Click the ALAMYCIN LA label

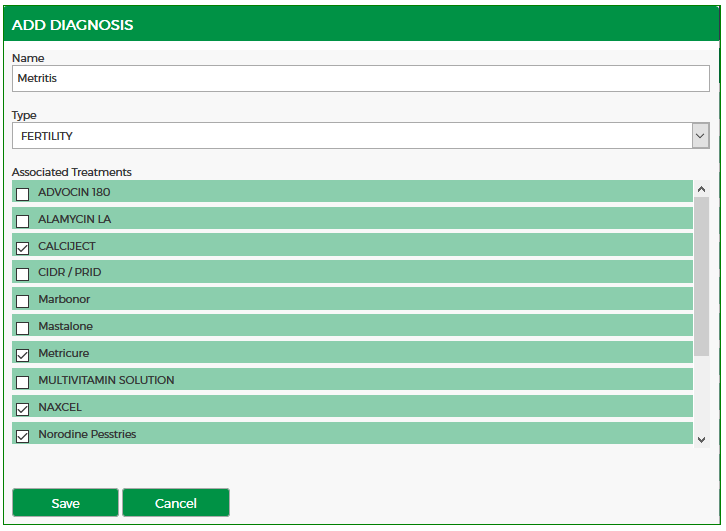click(75, 219)
